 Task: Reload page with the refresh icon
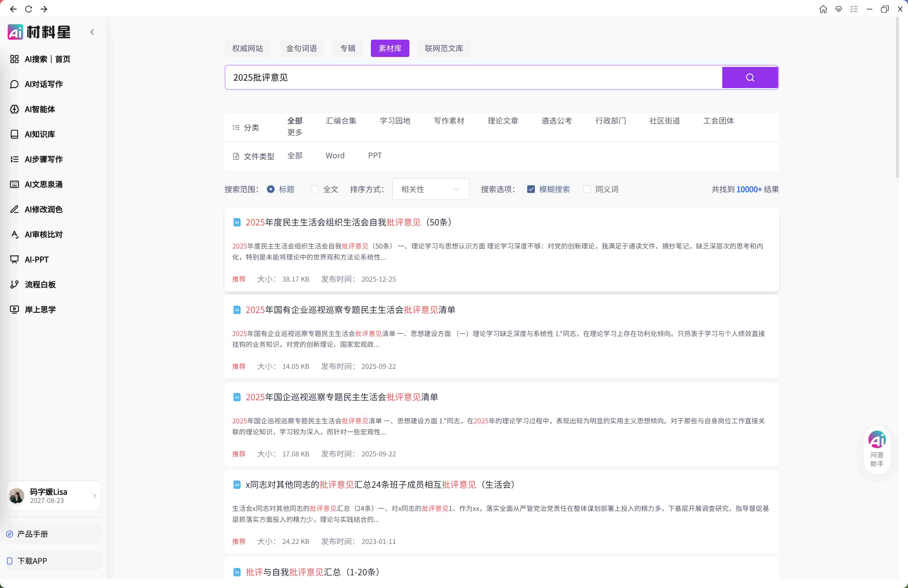29,9
